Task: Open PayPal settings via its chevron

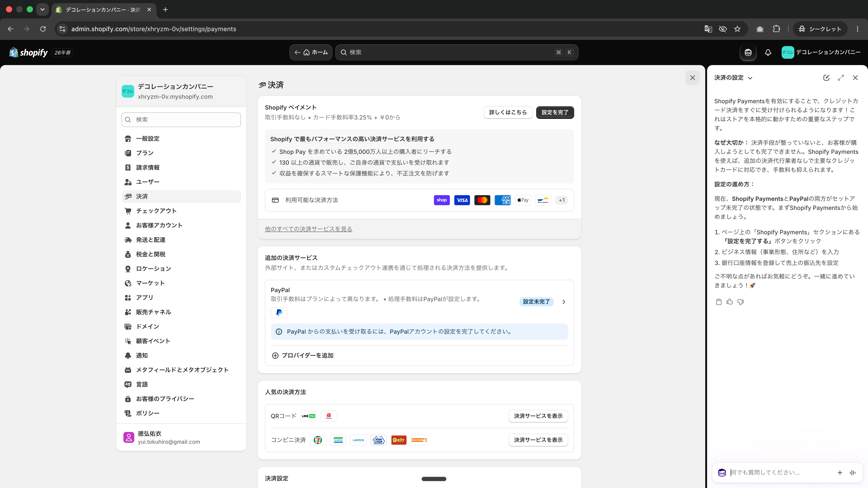Action: pos(564,302)
